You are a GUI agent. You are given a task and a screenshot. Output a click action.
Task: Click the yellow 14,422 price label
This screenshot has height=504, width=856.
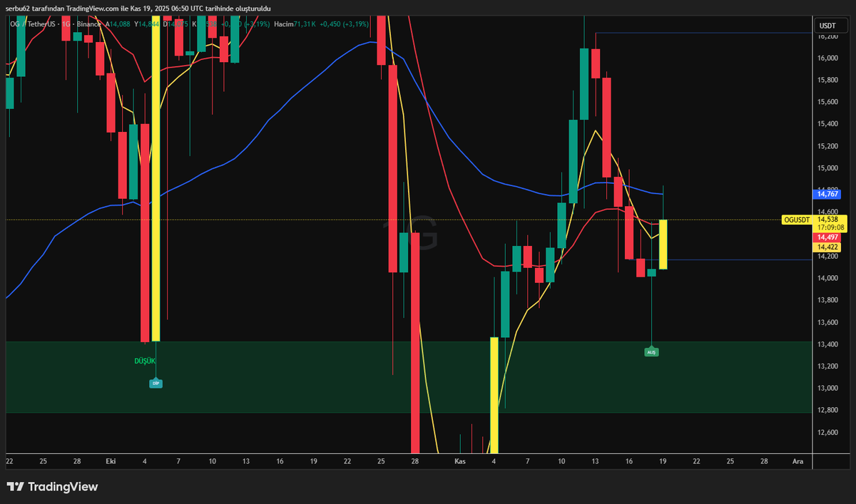[827, 247]
